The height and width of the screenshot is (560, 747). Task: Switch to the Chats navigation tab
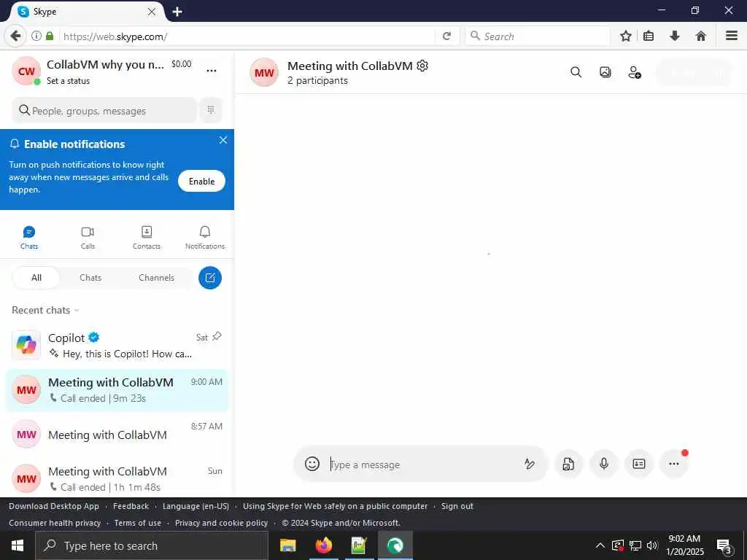tap(29, 238)
